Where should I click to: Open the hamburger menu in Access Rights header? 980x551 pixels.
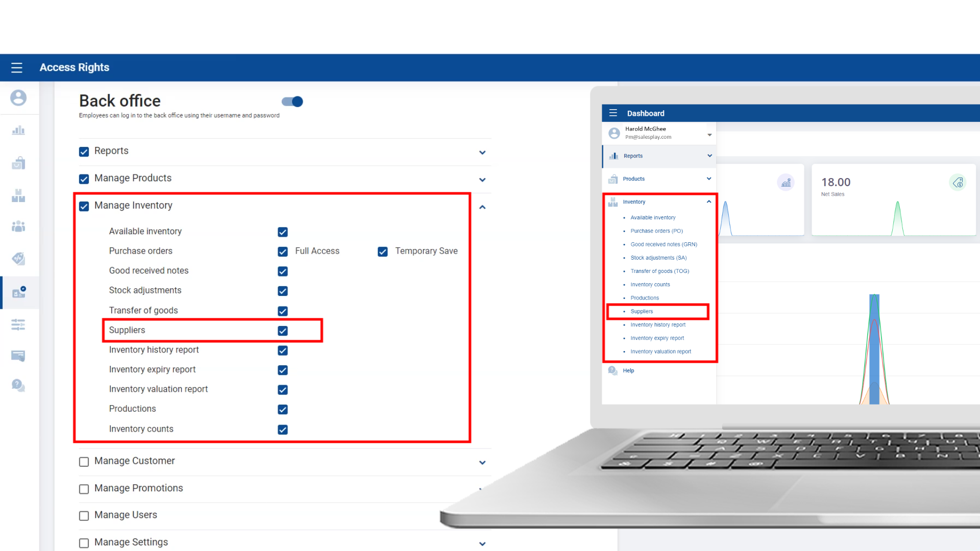[17, 67]
